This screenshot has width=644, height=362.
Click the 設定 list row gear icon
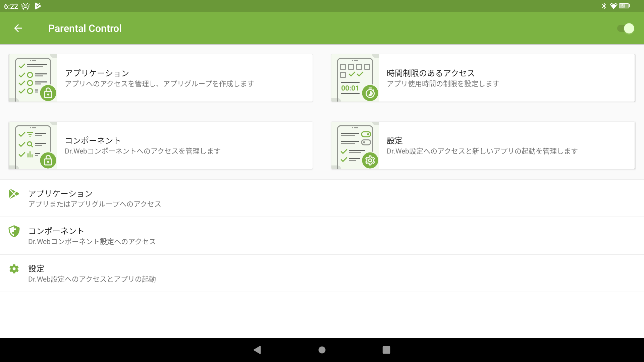coord(14,269)
